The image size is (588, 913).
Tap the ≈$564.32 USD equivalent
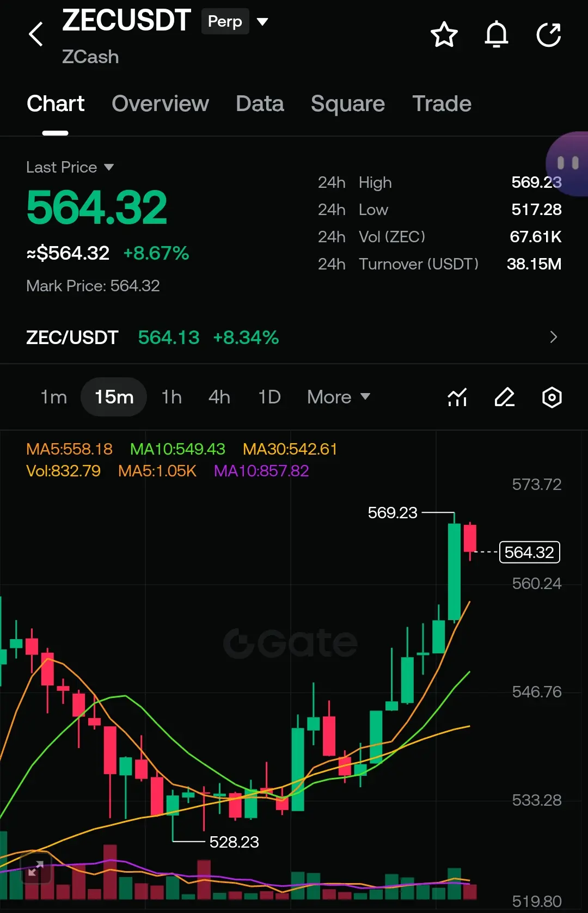click(68, 253)
